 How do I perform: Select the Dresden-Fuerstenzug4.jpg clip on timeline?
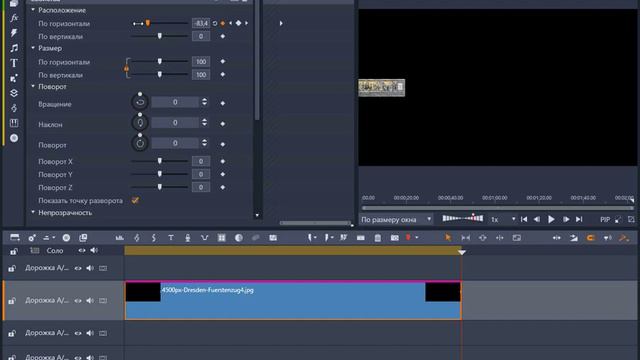293,300
